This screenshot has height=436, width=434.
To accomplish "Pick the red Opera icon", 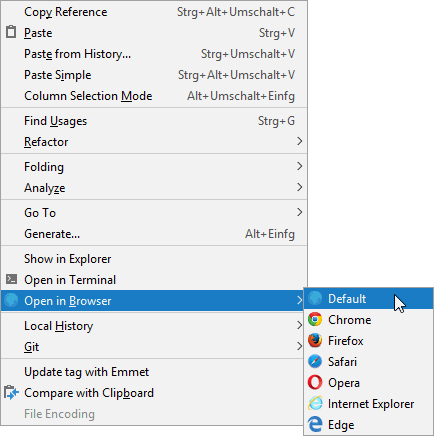I will (315, 382).
